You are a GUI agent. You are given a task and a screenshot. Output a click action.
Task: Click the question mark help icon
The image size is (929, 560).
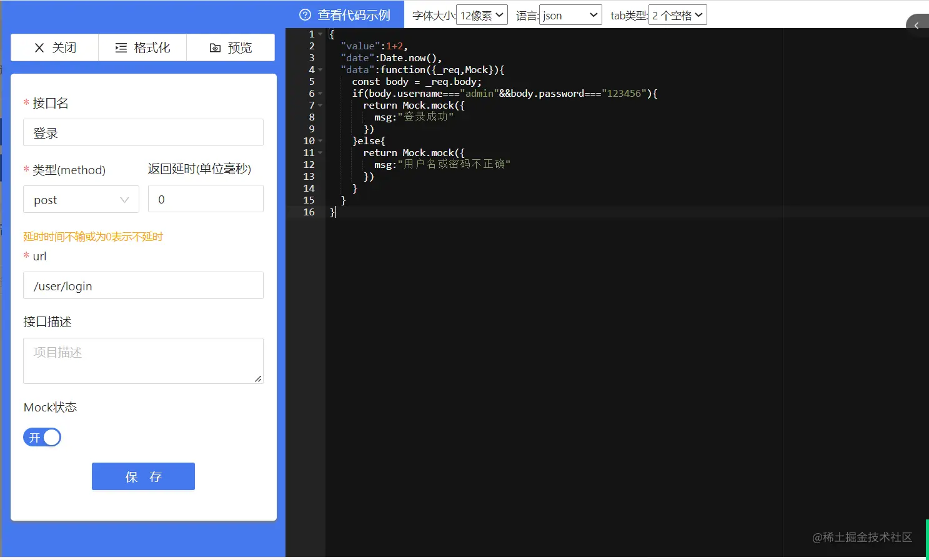pos(305,15)
